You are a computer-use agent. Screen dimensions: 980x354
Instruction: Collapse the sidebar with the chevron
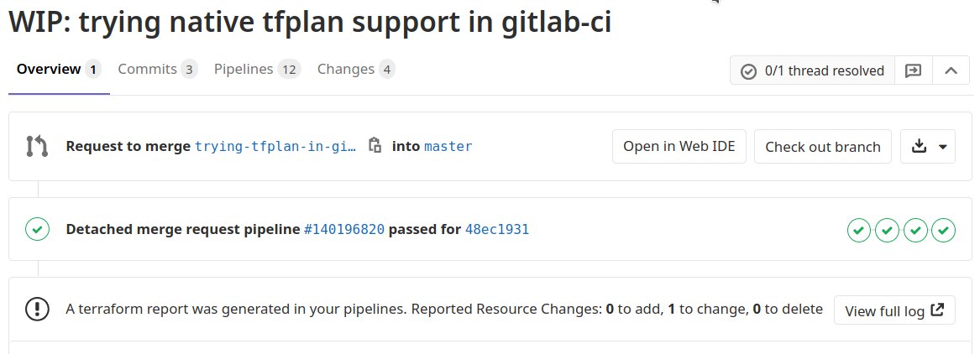(x=951, y=70)
